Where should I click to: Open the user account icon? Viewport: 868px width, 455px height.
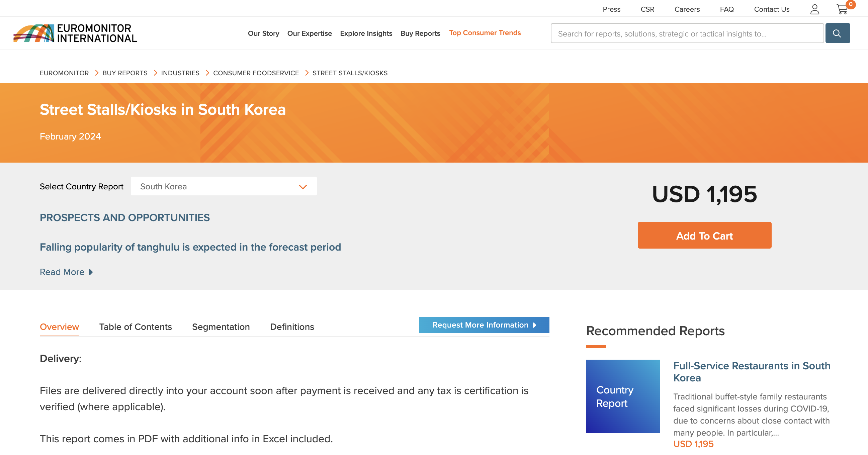(814, 9)
